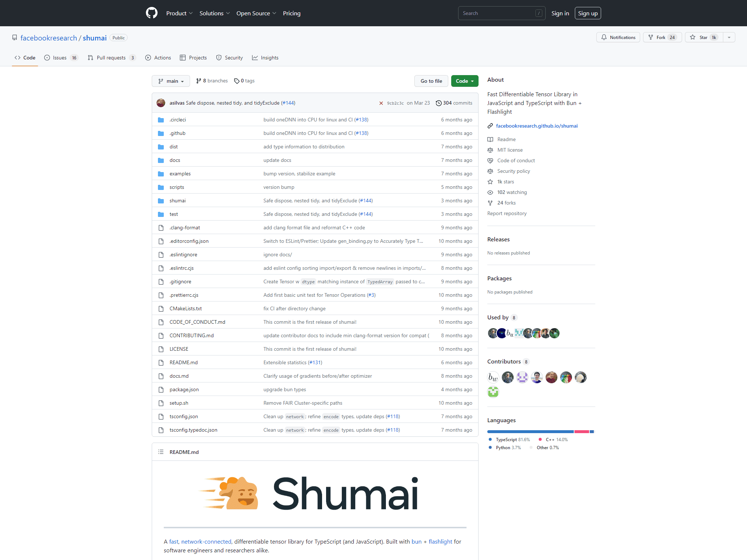Viewport: 747px width, 560px height.
Task: Open the bw contributor avatar
Action: tap(493, 377)
